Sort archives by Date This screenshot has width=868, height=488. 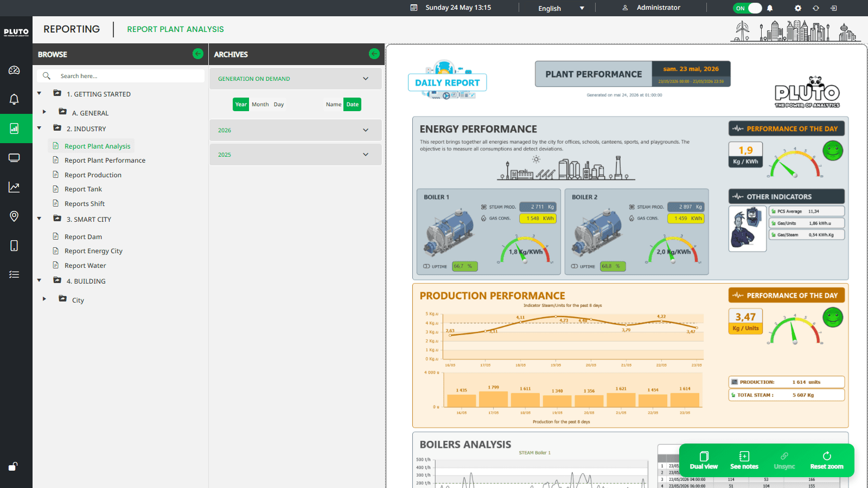353,104
